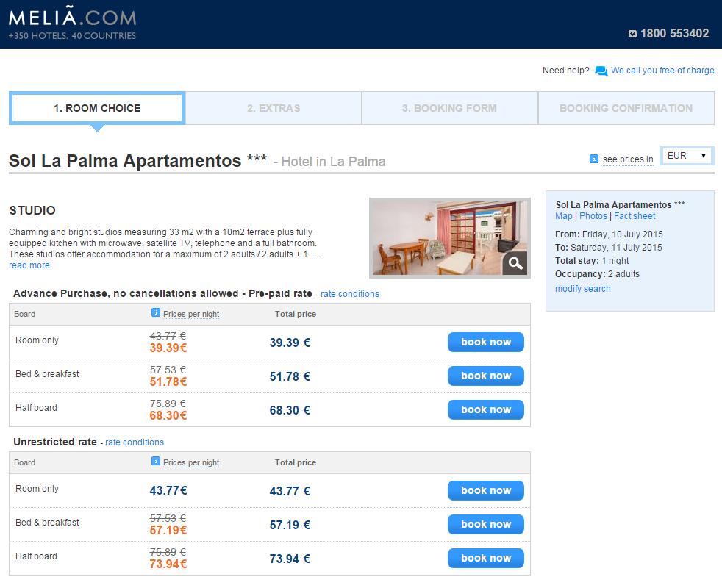The width and height of the screenshot is (722, 588).
Task: Book pre-paid Bed & breakfast at 51.78 €
Action: pyautogui.click(x=486, y=376)
